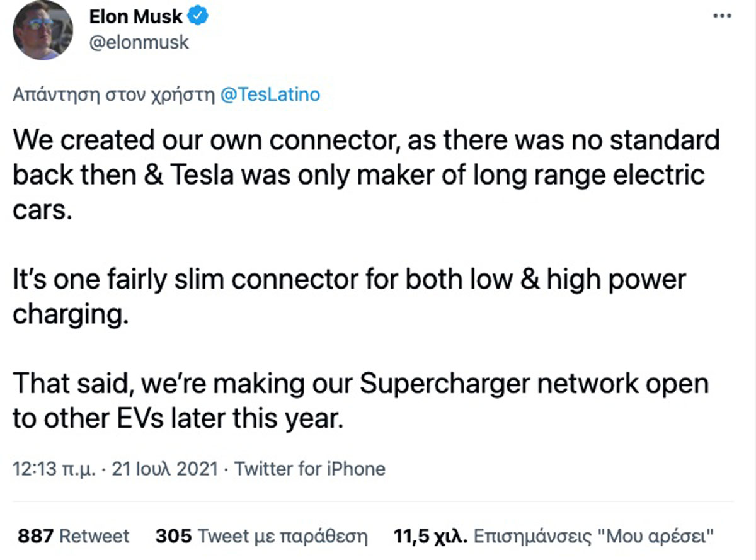Open the @elonmusk handle link

tap(140, 42)
